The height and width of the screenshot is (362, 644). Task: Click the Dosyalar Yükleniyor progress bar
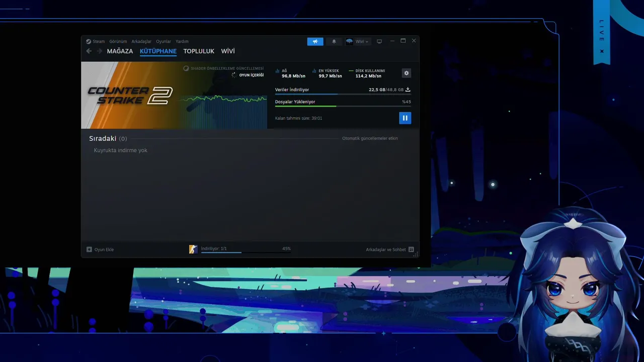click(x=343, y=106)
